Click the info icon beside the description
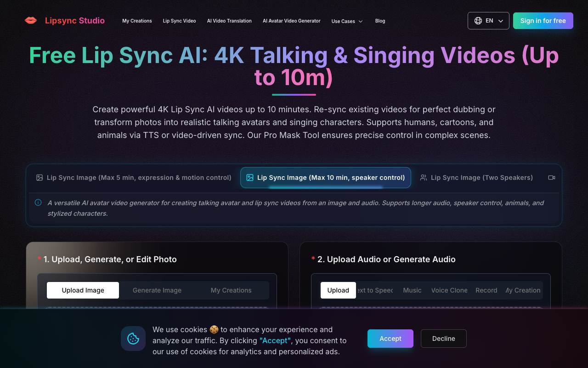The image size is (588, 368). [x=38, y=202]
